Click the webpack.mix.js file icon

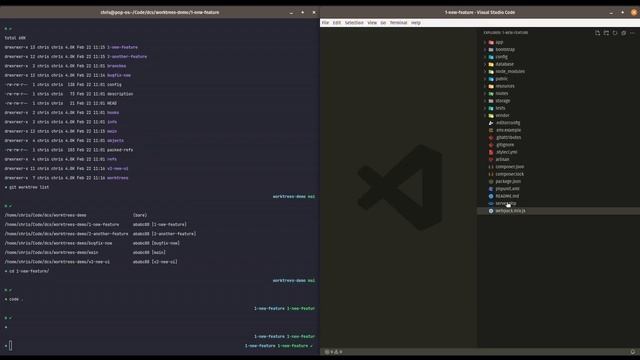[x=491, y=211]
